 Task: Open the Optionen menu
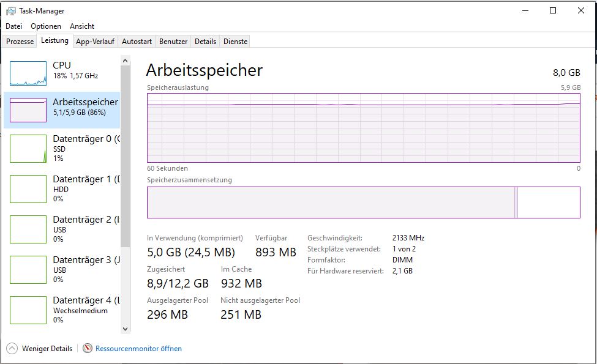46,26
